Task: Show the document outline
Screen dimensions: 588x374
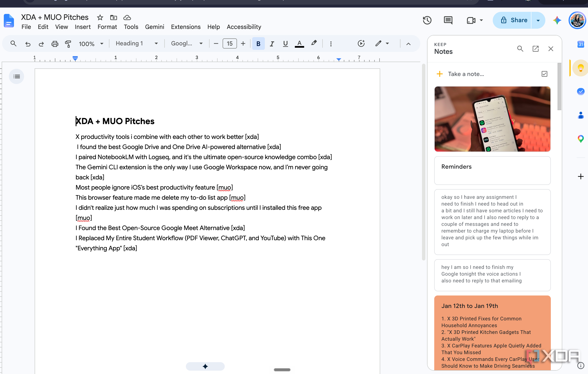Action: [x=17, y=77]
